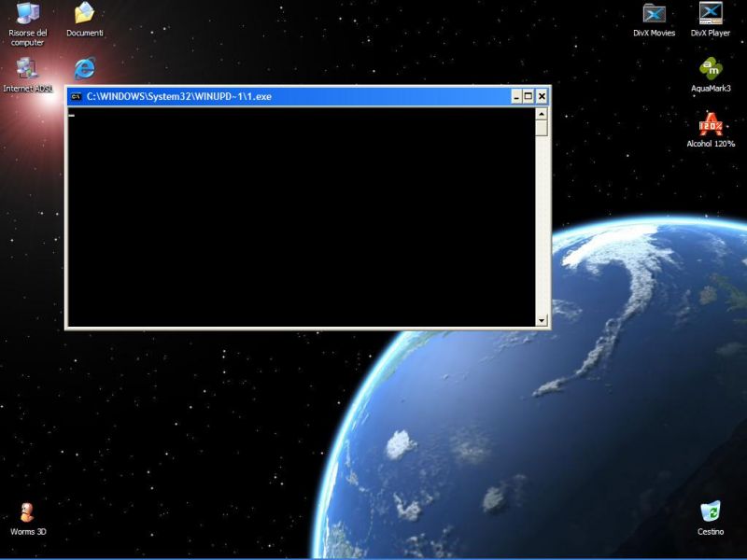
Task: Click the title text C:\WINDOWS\System32\WINUPD~1\1.exe
Action: click(179, 97)
